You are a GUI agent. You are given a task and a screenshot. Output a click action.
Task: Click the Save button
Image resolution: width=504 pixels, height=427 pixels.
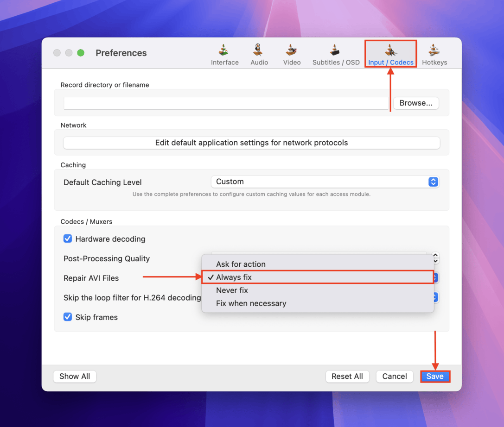coord(435,376)
